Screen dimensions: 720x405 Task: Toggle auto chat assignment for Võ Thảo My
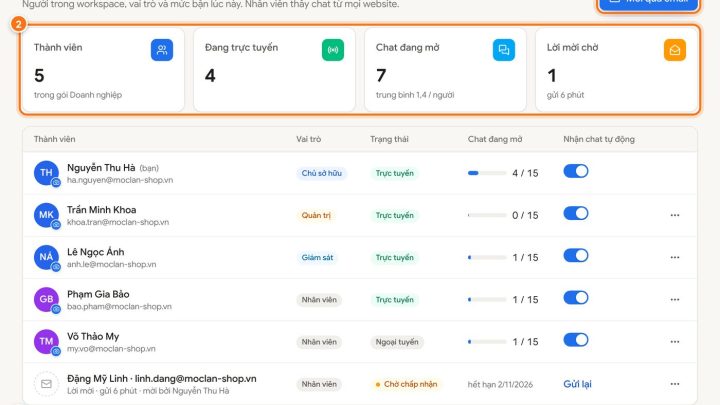576,340
